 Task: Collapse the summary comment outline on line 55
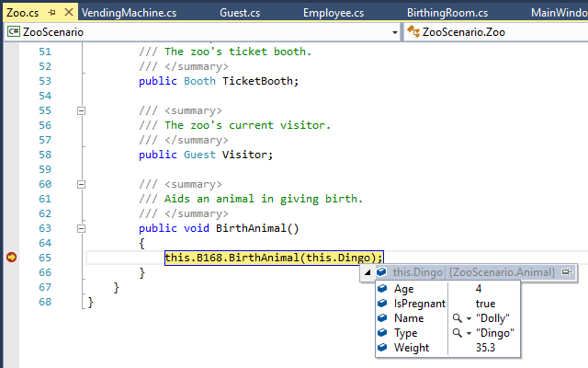pyautogui.click(x=81, y=110)
